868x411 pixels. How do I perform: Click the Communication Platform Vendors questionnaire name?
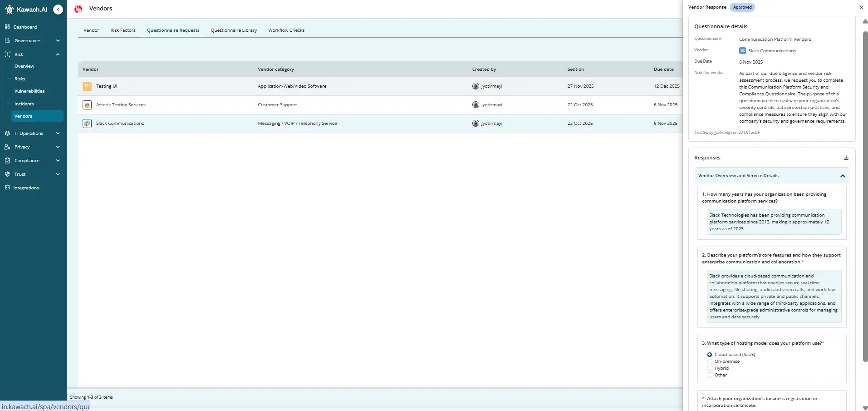coord(775,40)
